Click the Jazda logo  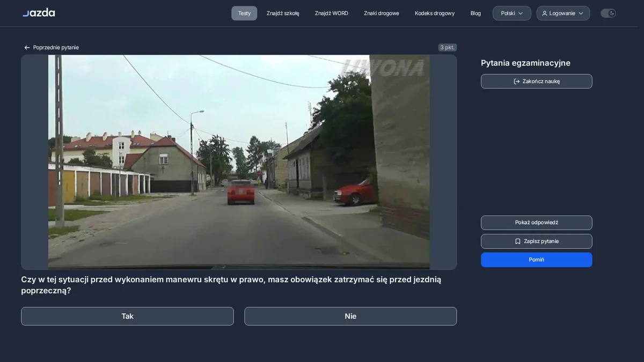[x=39, y=13]
